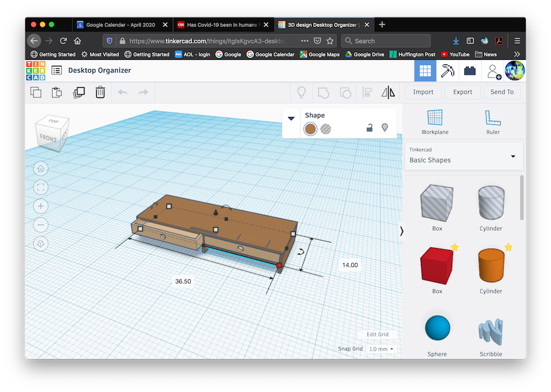The height and width of the screenshot is (392, 551).
Task: Select the Ruler tool
Action: click(493, 122)
